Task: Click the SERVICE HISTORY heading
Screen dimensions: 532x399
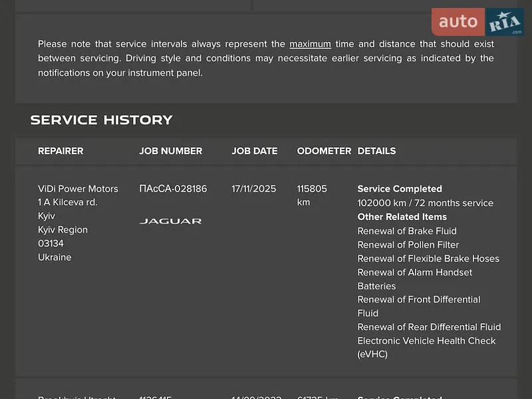Action: coord(102,120)
